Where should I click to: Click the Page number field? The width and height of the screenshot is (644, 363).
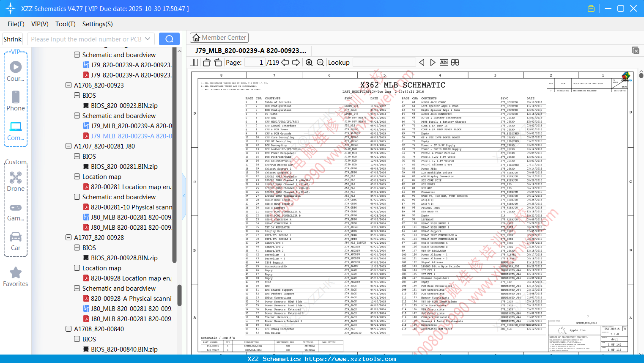(254, 62)
